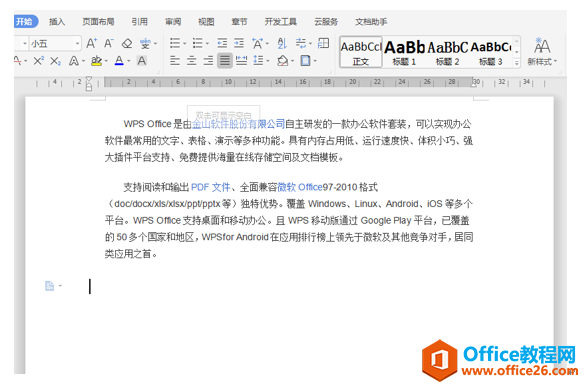Open the paragraph group dialog launcher

[x=331, y=71]
